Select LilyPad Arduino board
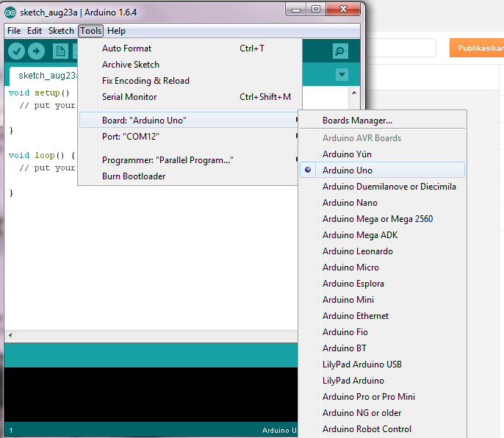Screen dimensions: 504x438 tap(382, 380)
